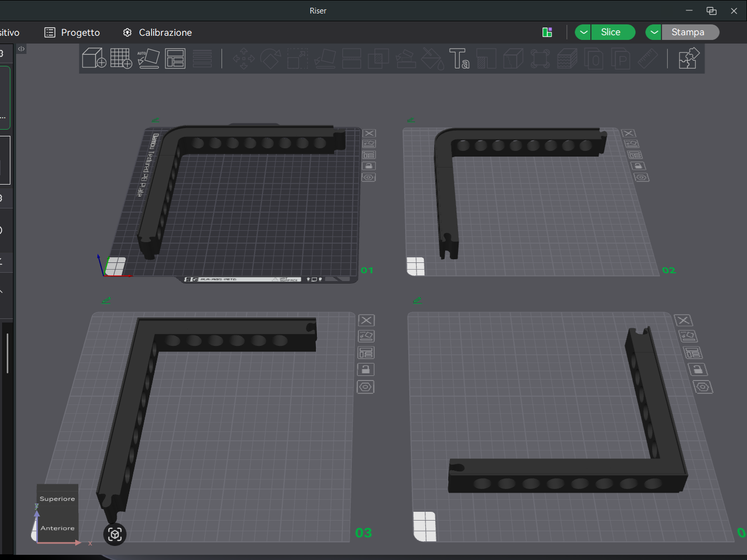Open plate 03 settings hexagon icon
The image size is (747, 560).
pos(366,387)
